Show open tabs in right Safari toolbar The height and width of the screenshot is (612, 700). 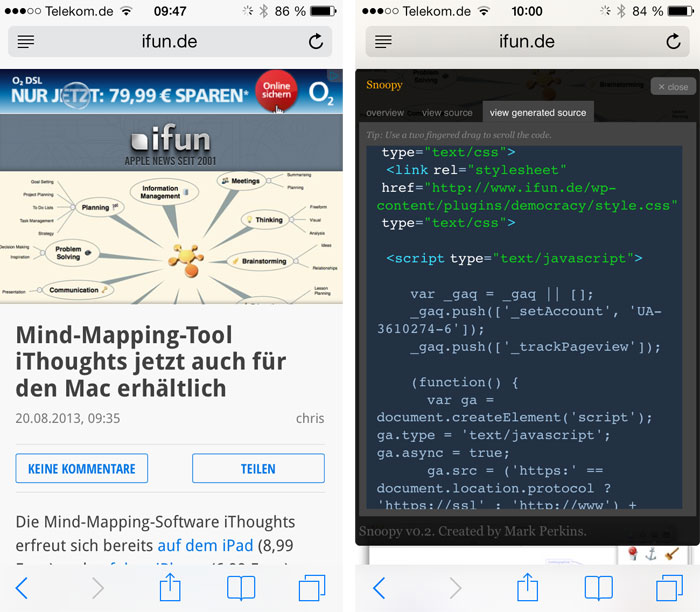669,587
